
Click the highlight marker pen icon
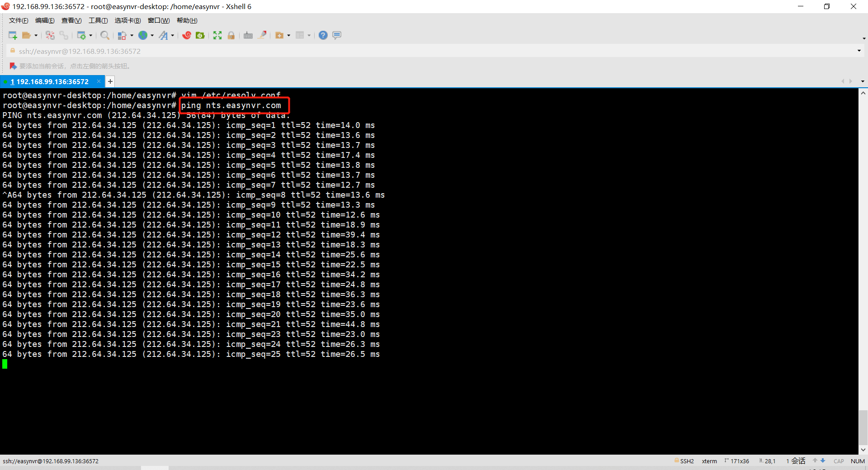coord(262,35)
